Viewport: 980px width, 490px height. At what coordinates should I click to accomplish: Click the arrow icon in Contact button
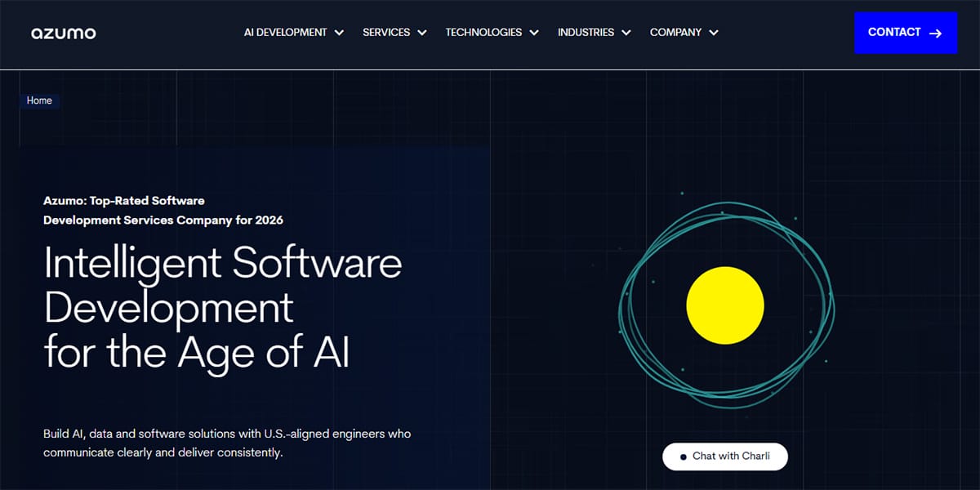point(936,33)
